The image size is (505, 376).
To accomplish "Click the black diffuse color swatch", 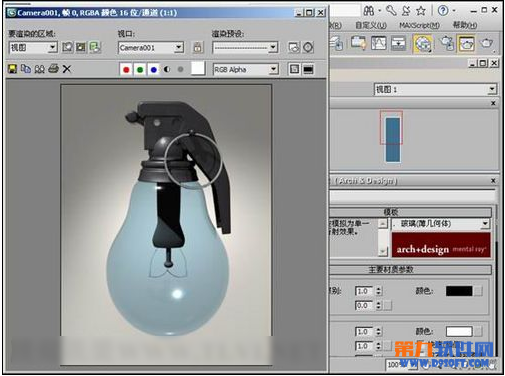I will pos(459,291).
